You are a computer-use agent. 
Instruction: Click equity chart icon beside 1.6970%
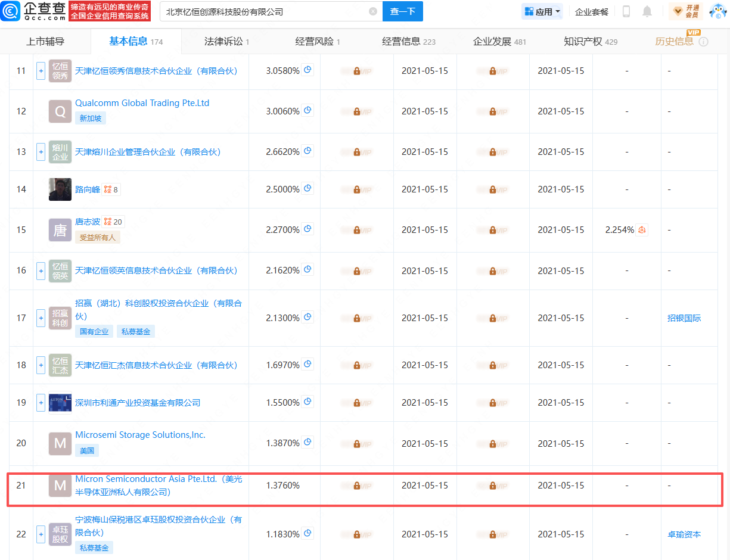point(308,364)
